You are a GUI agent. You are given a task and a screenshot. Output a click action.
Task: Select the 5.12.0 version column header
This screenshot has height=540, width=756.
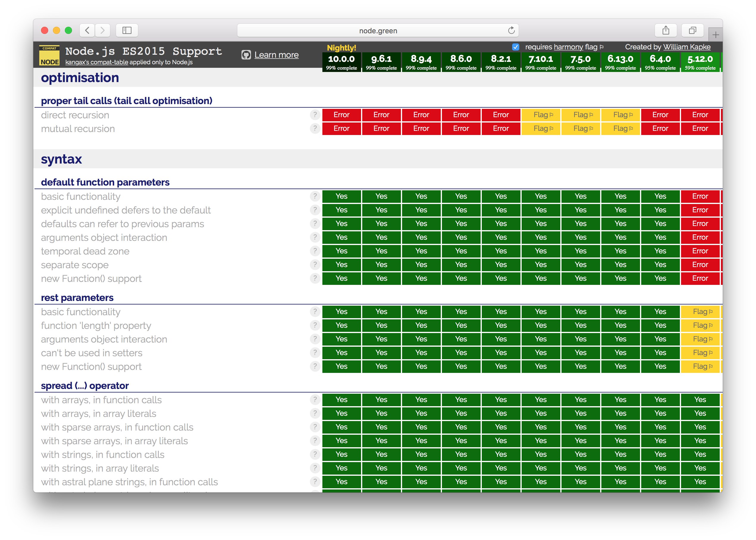700,62
